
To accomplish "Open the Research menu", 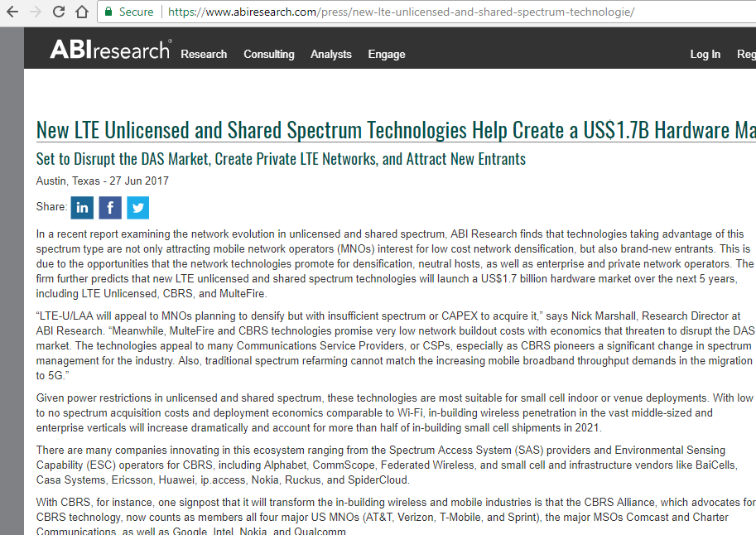I will pyautogui.click(x=204, y=54).
